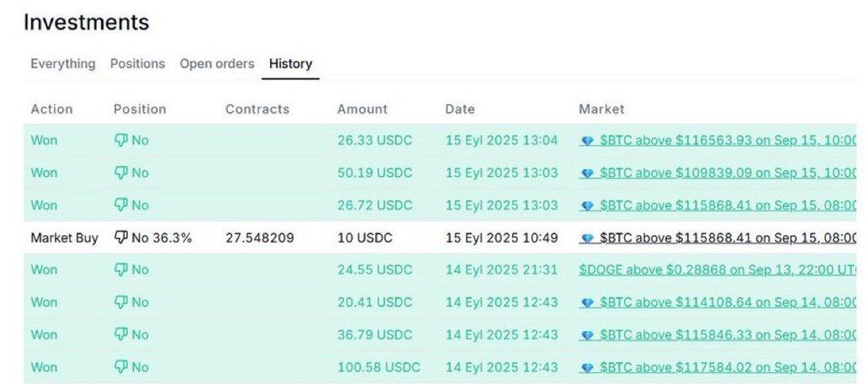868x384 pixels.
Task: Open the Open orders tab
Action: [217, 64]
